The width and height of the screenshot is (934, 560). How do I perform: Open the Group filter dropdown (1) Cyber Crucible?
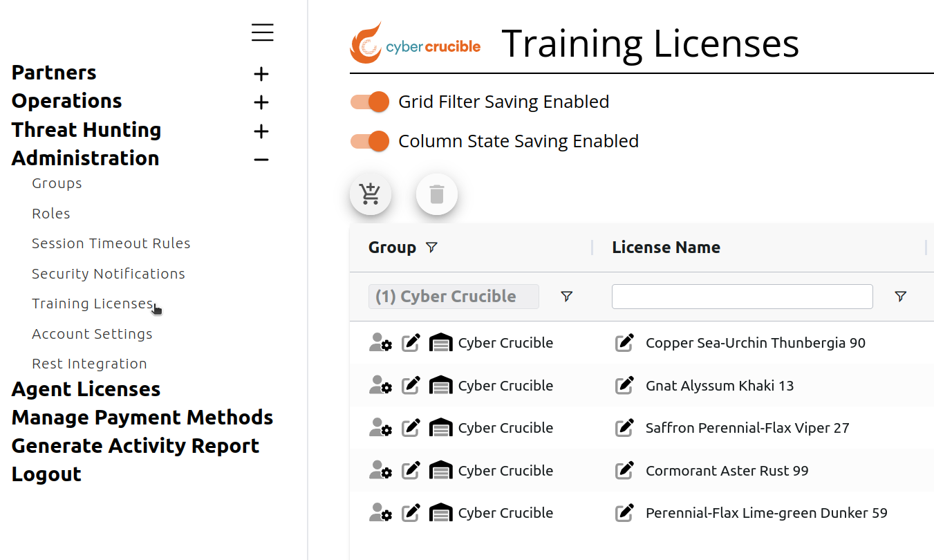pyautogui.click(x=454, y=297)
